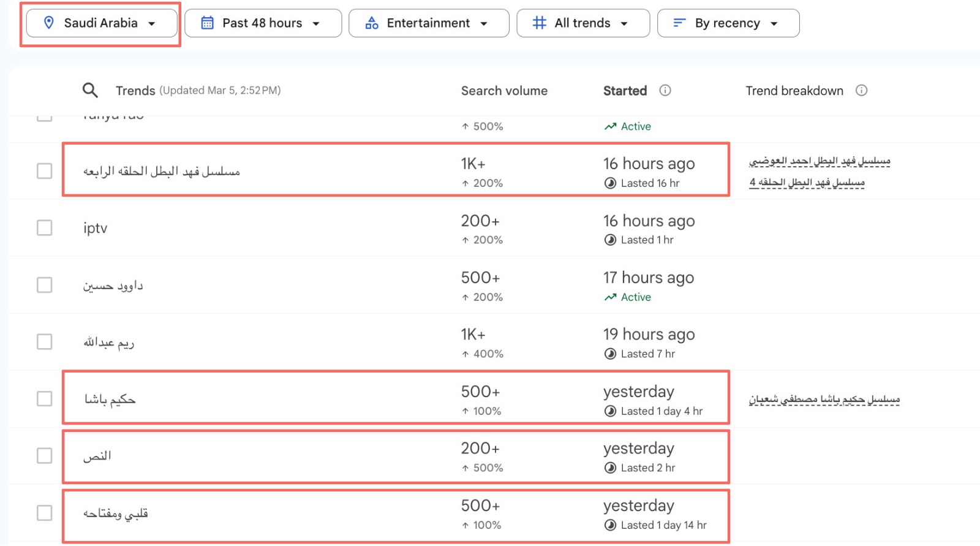
Task: Check the box for Lasted 2 hr row
Action: [x=45, y=456]
